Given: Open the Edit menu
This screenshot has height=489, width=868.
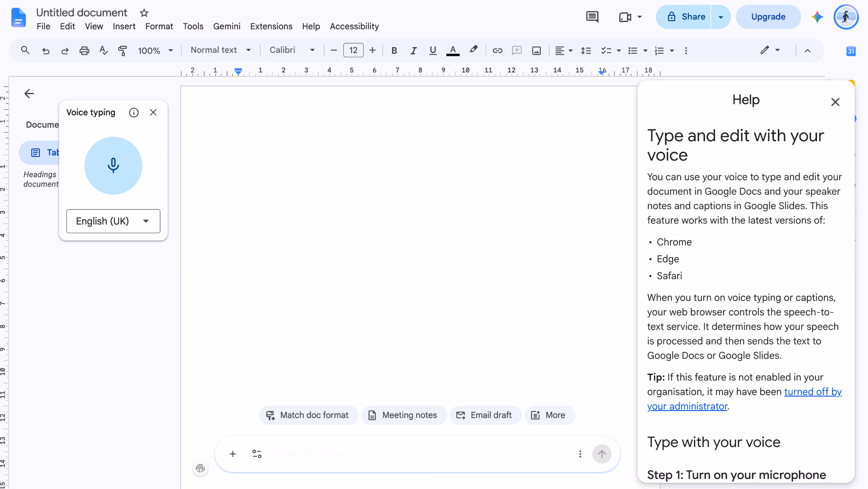Looking at the screenshot, I should pyautogui.click(x=67, y=26).
